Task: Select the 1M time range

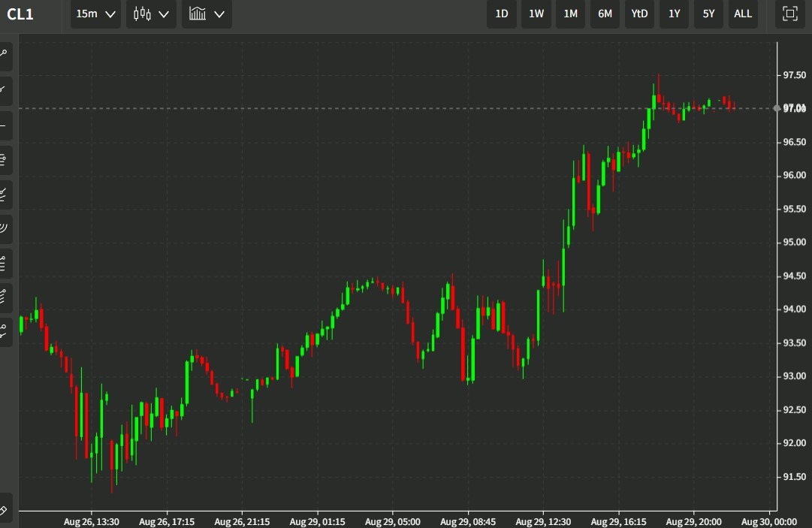Action: [x=570, y=14]
